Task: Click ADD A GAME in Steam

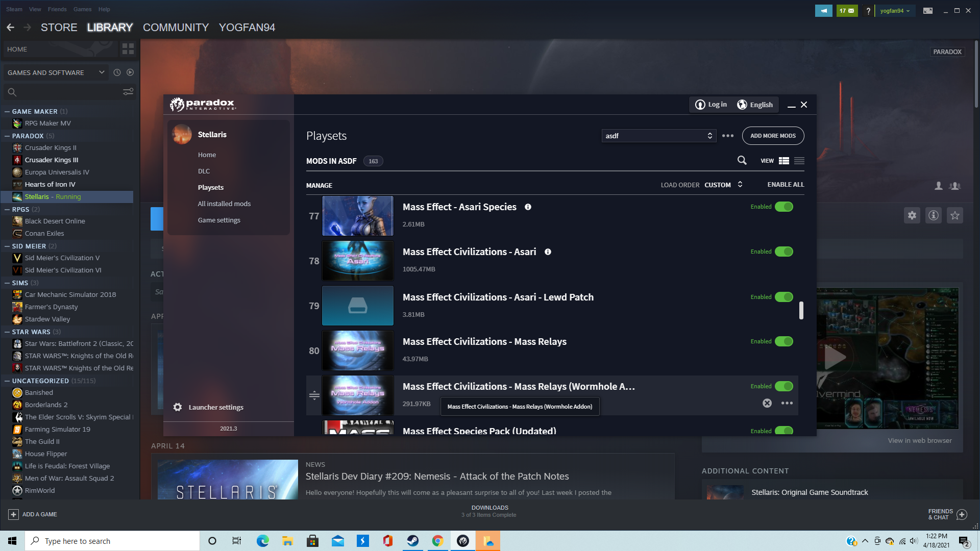Action: 33,514
